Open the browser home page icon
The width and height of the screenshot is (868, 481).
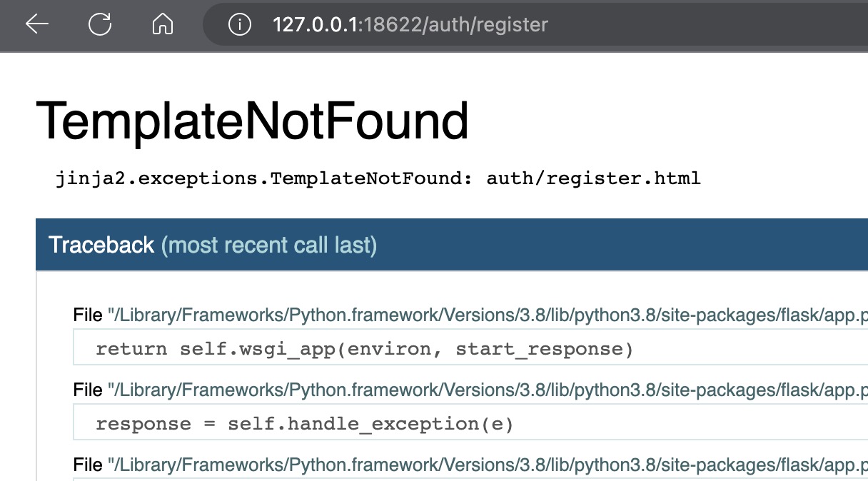(163, 24)
